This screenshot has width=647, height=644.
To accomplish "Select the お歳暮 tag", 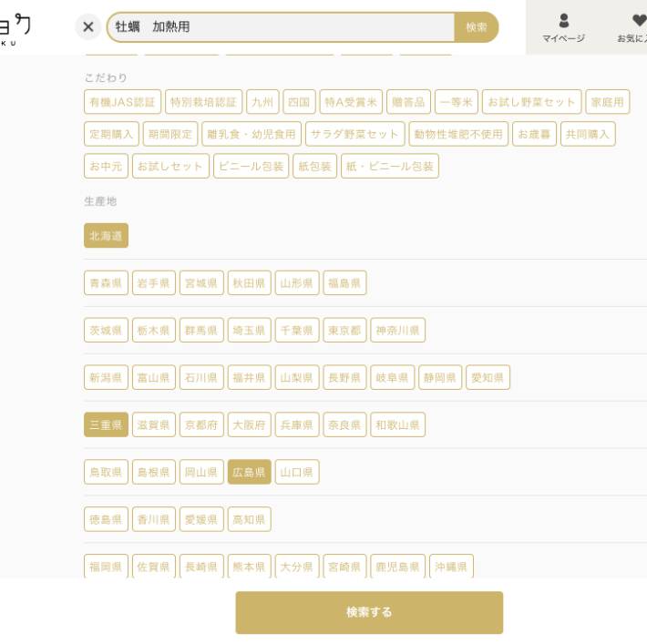I will pyautogui.click(x=534, y=134).
